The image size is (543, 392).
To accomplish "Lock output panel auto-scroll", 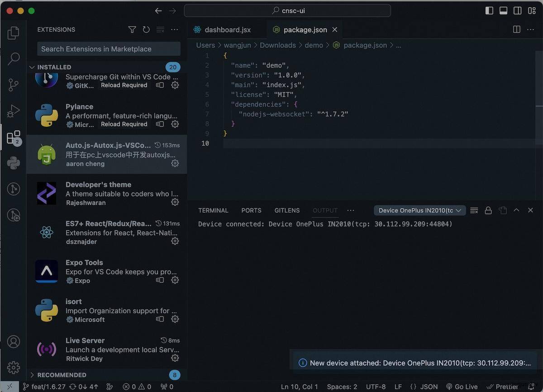I will 488,210.
